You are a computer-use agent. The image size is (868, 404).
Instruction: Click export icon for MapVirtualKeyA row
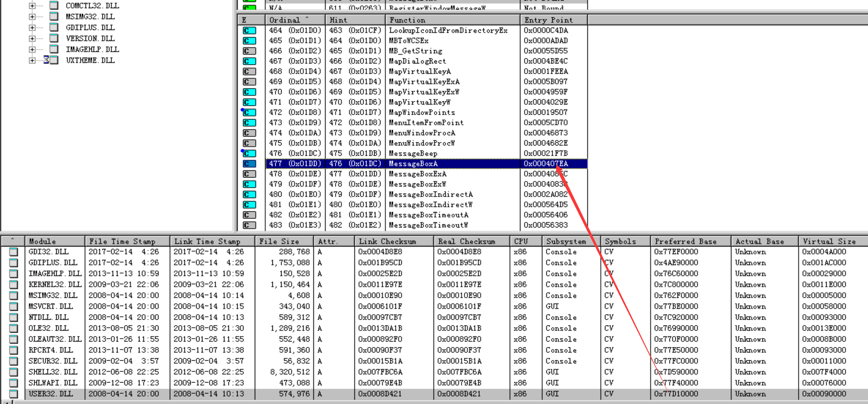(249, 71)
